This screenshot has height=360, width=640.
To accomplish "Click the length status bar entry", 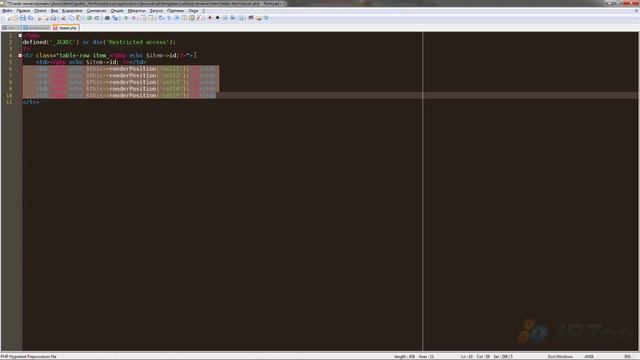I will pos(404,357).
